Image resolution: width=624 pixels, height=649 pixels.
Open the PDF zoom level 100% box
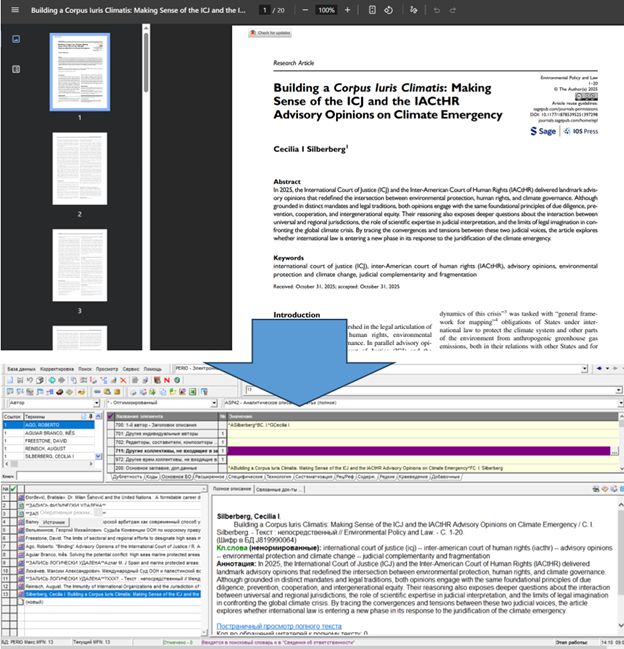click(x=326, y=10)
